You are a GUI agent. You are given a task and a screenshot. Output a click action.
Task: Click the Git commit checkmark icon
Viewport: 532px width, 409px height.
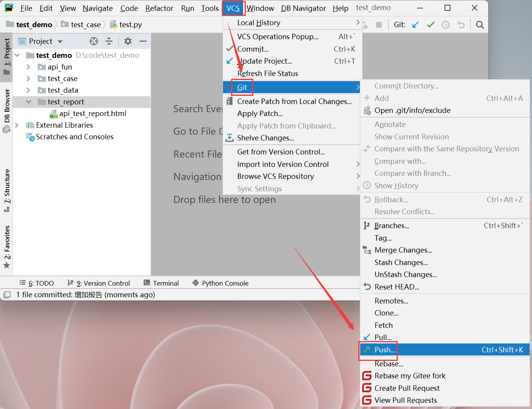(x=430, y=25)
